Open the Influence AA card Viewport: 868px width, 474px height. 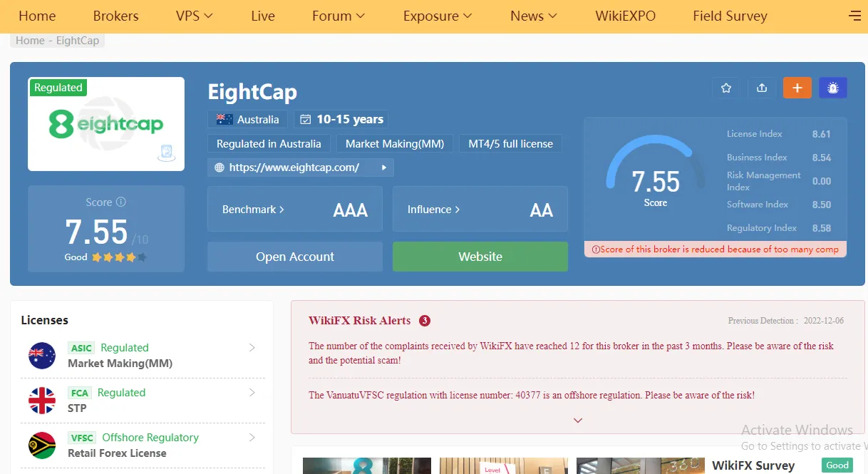[x=480, y=210]
